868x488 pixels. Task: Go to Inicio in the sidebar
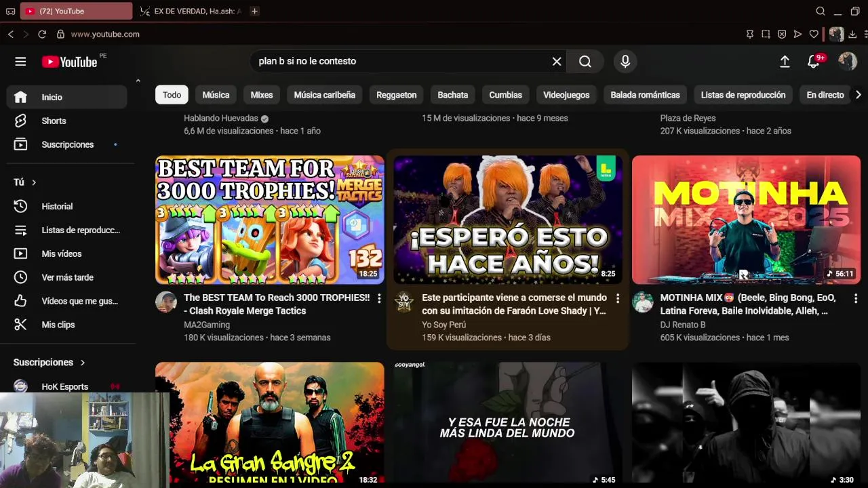point(67,97)
